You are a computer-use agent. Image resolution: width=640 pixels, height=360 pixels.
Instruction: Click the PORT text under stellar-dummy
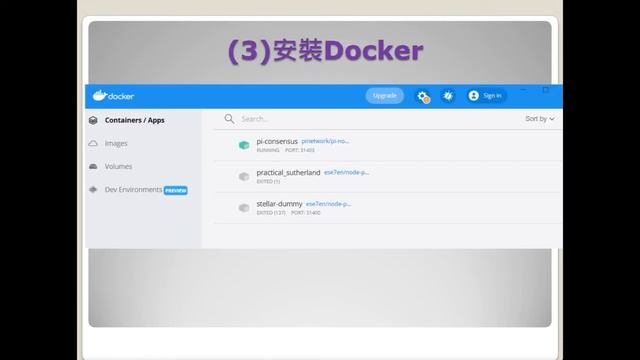tap(306, 213)
